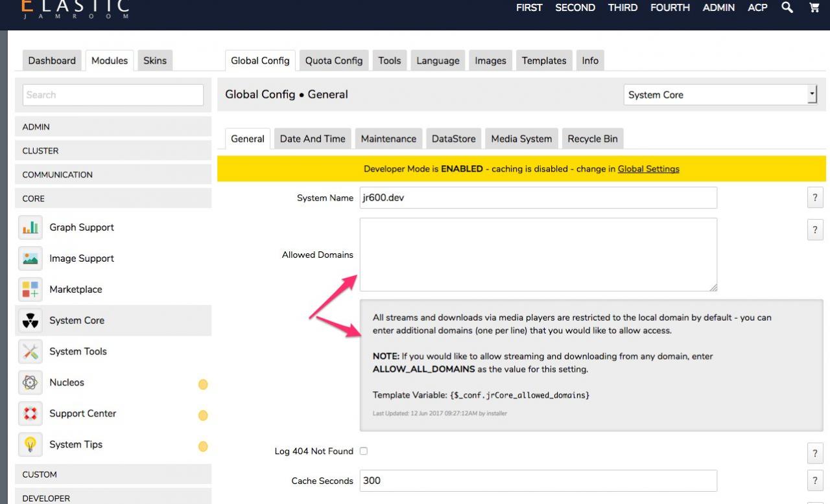Open the Image Support module icon
The image size is (830, 504).
[x=30, y=258]
